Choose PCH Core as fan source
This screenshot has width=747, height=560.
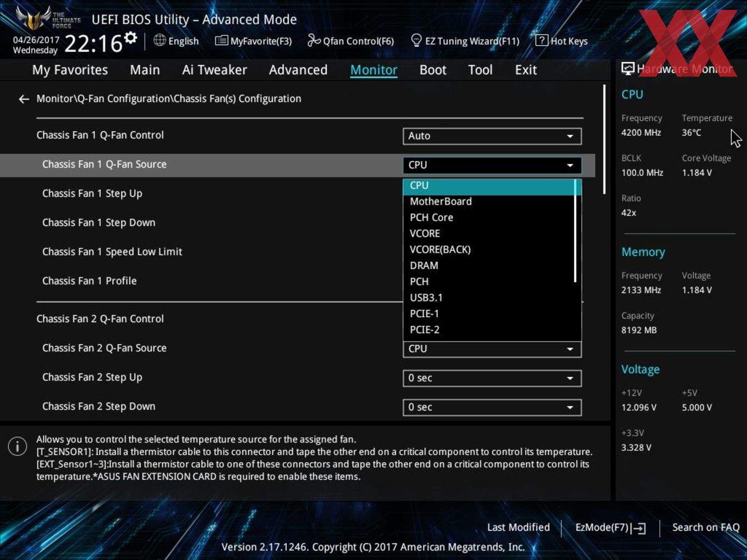[488, 217]
